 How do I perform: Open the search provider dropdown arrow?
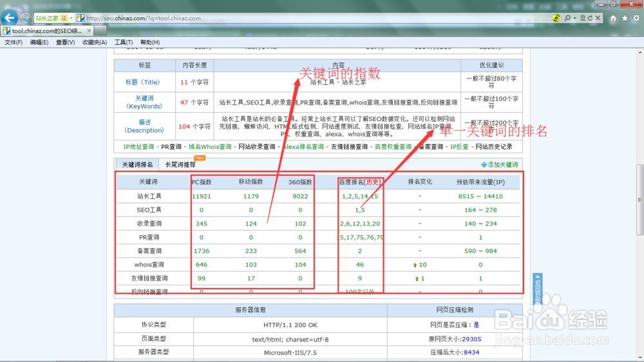(574, 18)
